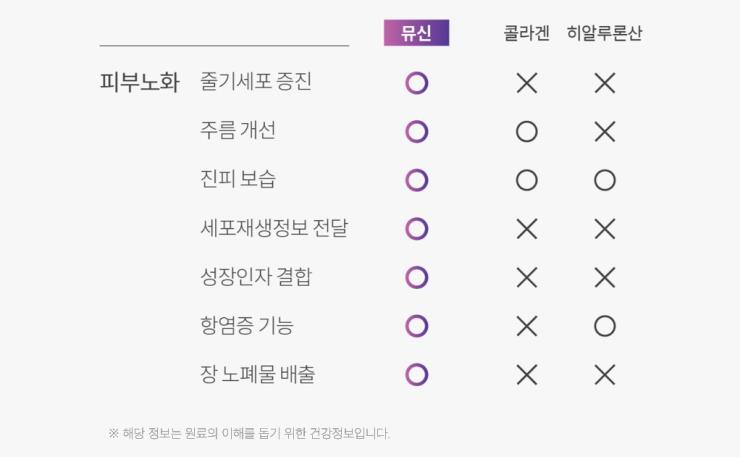Image resolution: width=740 pixels, height=457 pixels.
Task: Click the 항염증 기능 row label
Action: 247,326
